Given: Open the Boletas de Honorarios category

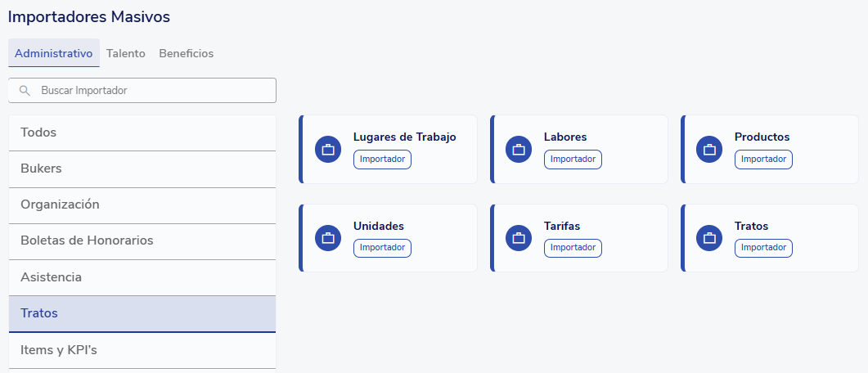Looking at the screenshot, I should pyautogui.click(x=142, y=240).
